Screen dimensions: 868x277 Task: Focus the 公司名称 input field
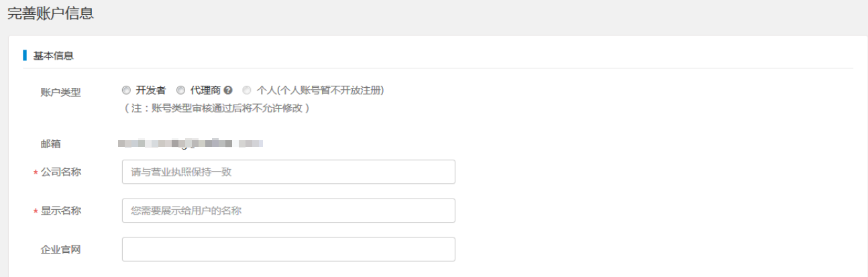tap(288, 172)
